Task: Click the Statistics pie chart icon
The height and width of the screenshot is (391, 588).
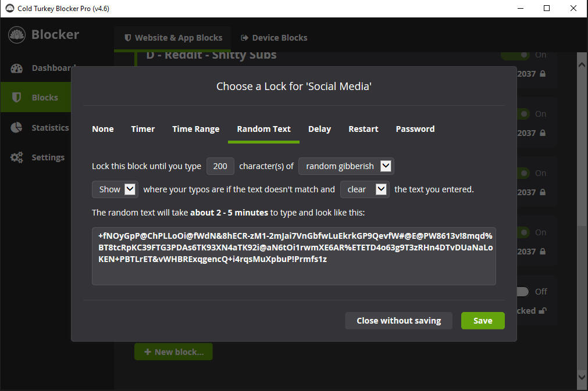Action: click(16, 127)
